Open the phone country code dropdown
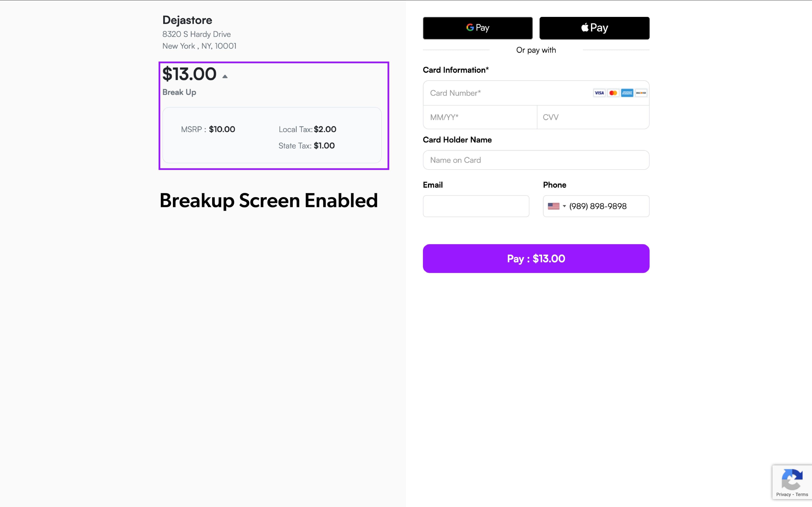Screen dimensions: 812x507 pos(564,206)
